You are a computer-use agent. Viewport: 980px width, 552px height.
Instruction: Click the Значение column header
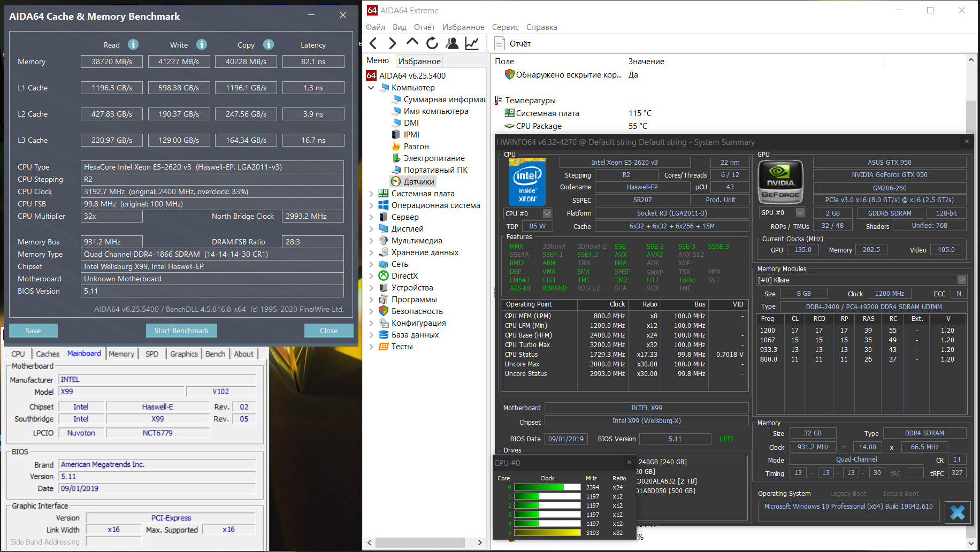pyautogui.click(x=754, y=62)
